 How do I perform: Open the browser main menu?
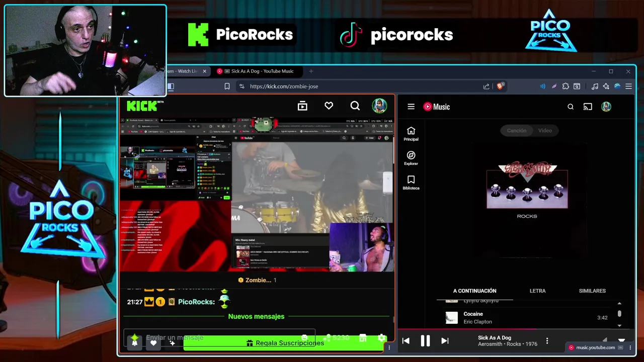pos(628,86)
